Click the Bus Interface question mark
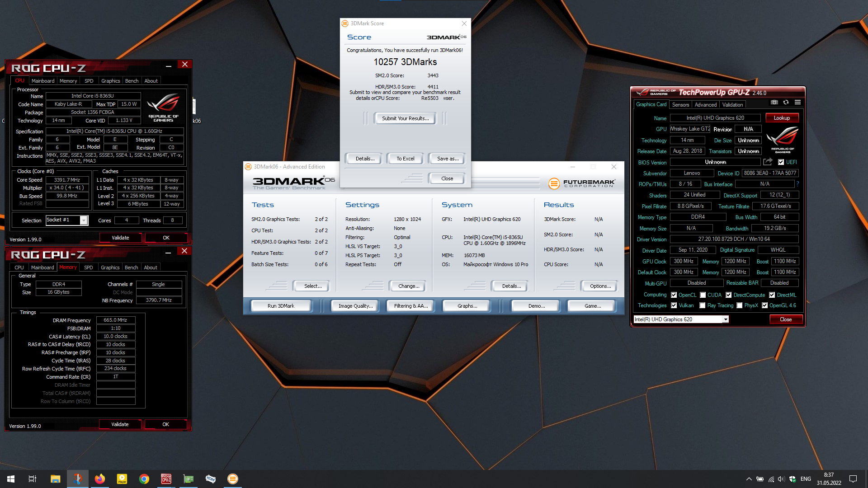 [x=797, y=184]
